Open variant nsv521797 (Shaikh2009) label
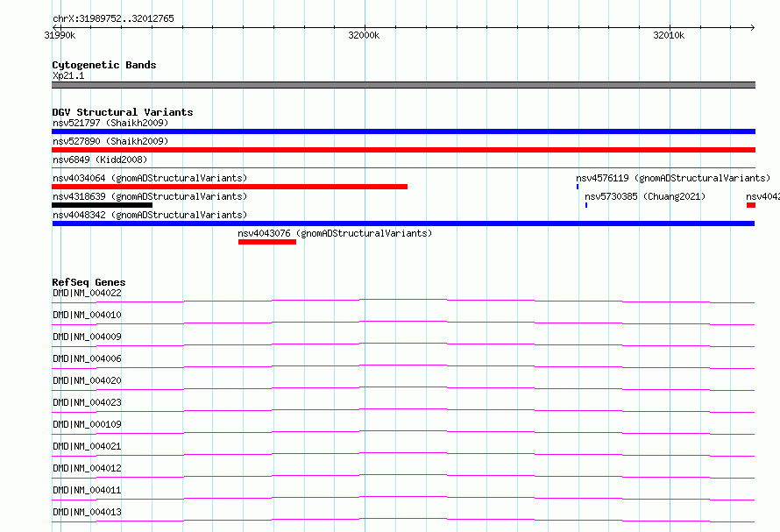The width and height of the screenshot is (780, 532). (110, 123)
